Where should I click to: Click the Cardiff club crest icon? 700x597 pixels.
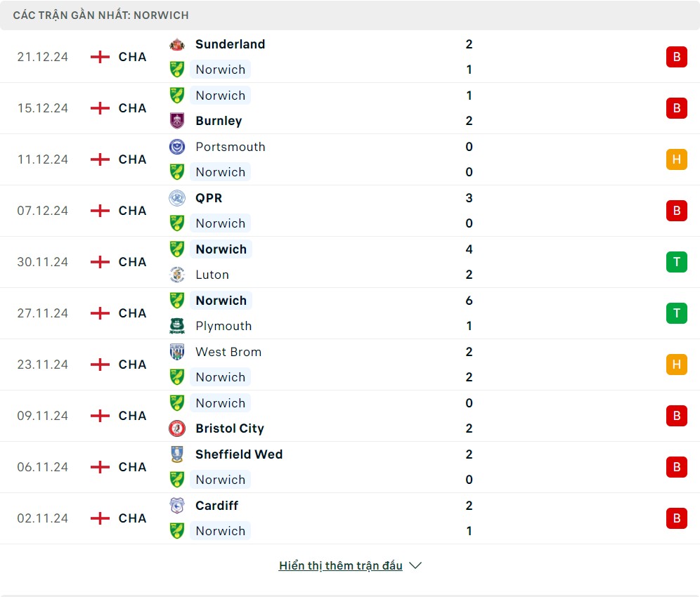tap(177, 506)
